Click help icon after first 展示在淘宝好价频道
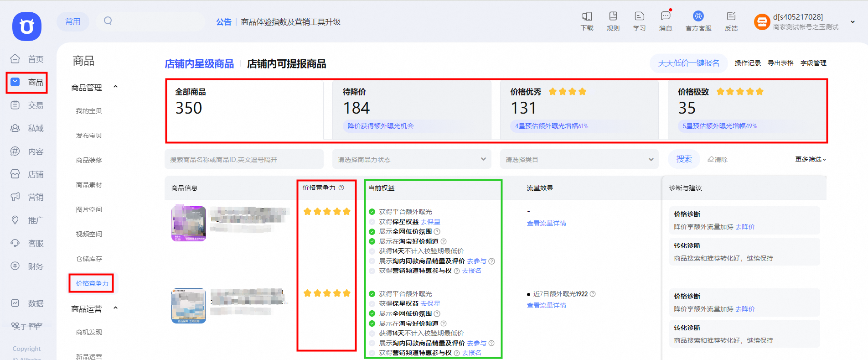 coord(444,241)
